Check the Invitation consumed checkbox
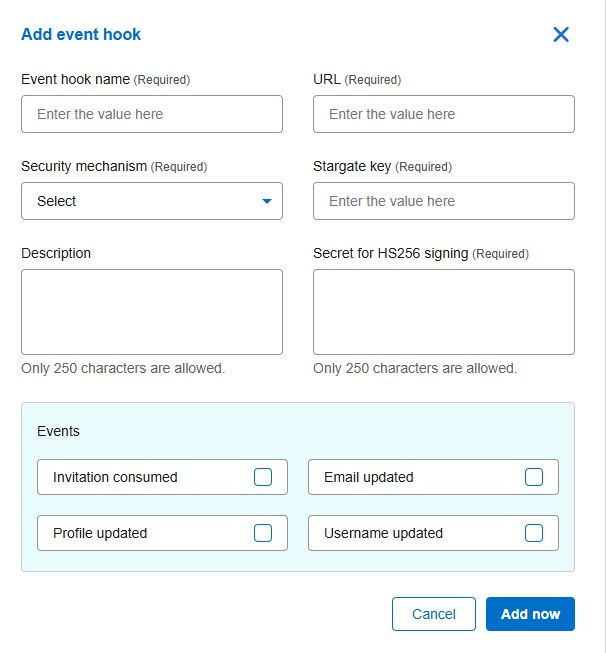The width and height of the screenshot is (606, 653). [263, 477]
